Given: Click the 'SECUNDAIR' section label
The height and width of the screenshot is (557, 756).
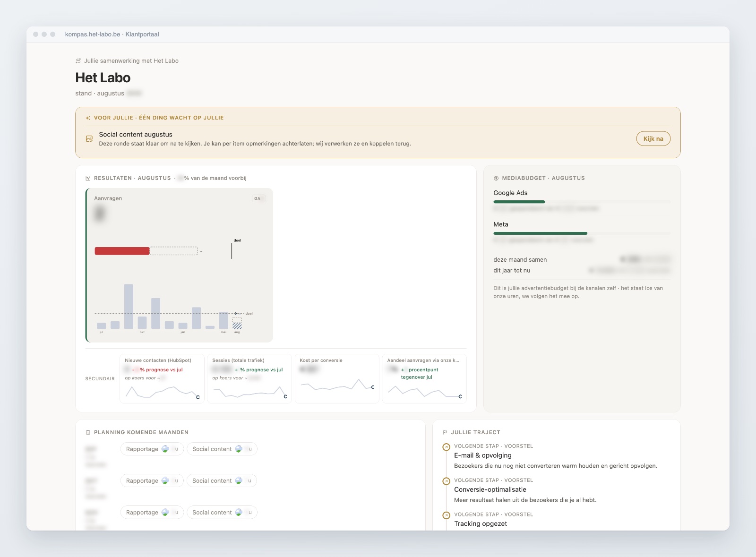Looking at the screenshot, I should [100, 379].
